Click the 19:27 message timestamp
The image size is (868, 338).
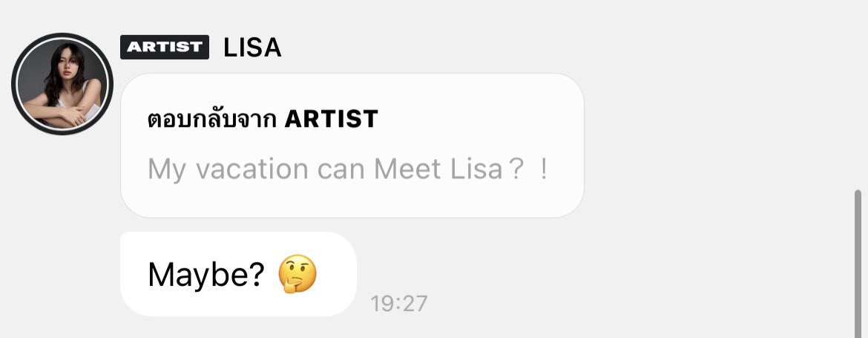[399, 303]
